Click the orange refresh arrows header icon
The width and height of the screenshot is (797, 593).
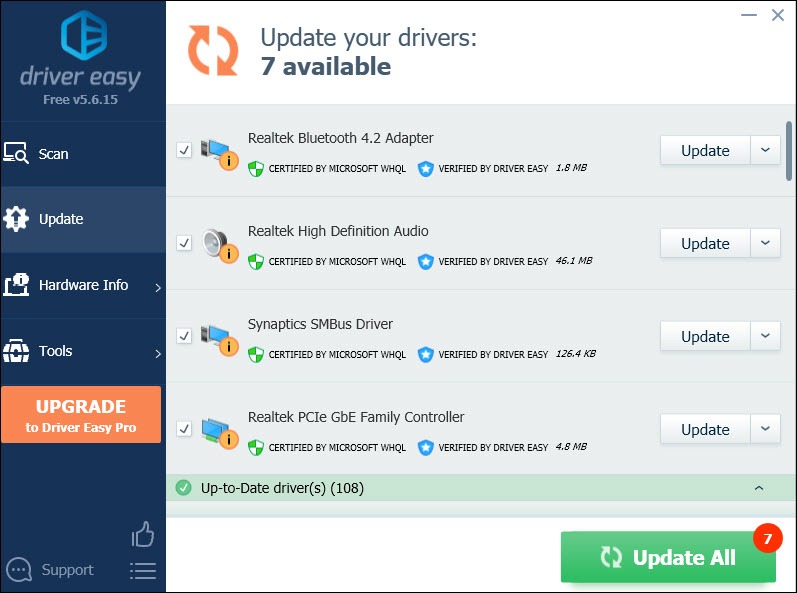click(213, 50)
